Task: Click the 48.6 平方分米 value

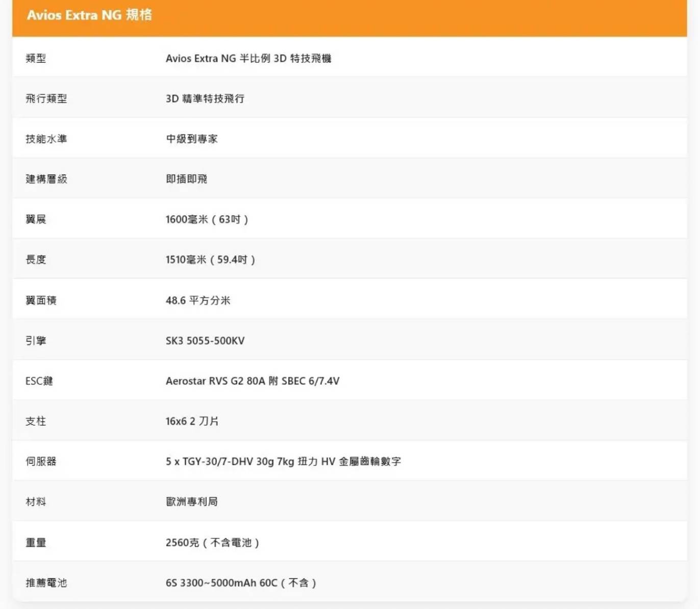Action: click(198, 300)
